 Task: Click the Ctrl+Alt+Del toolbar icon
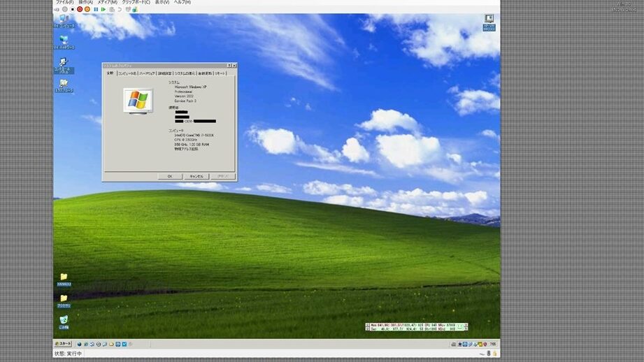tap(57, 10)
